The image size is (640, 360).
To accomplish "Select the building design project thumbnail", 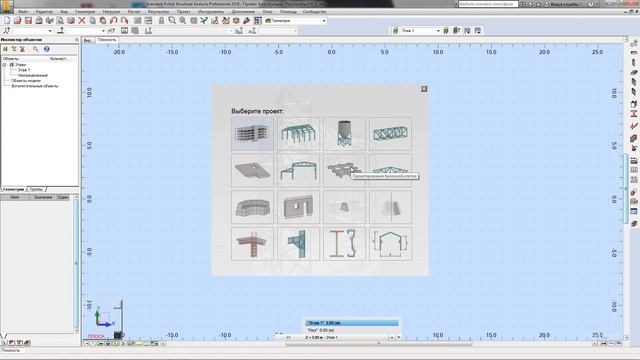I will (x=252, y=134).
